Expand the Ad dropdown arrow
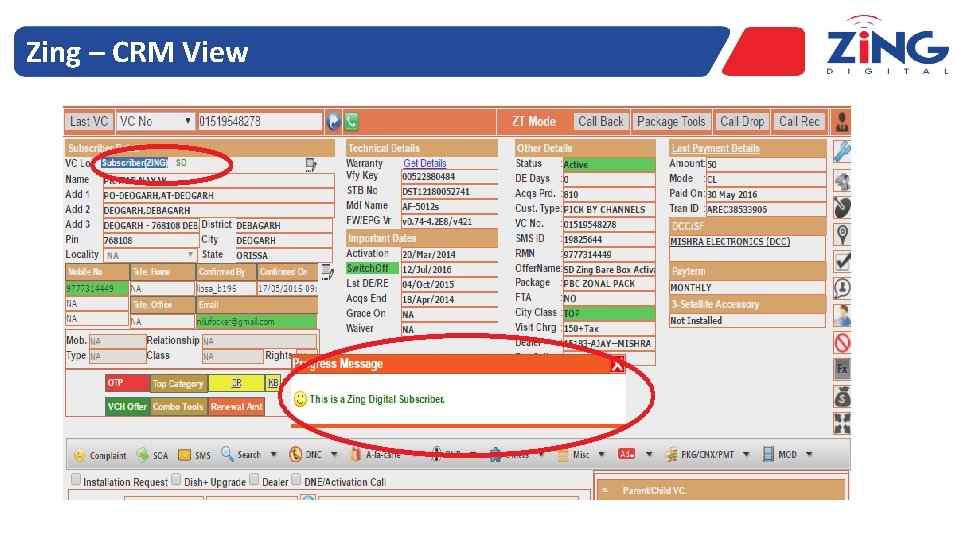This screenshot has height=540, width=960. click(x=649, y=454)
